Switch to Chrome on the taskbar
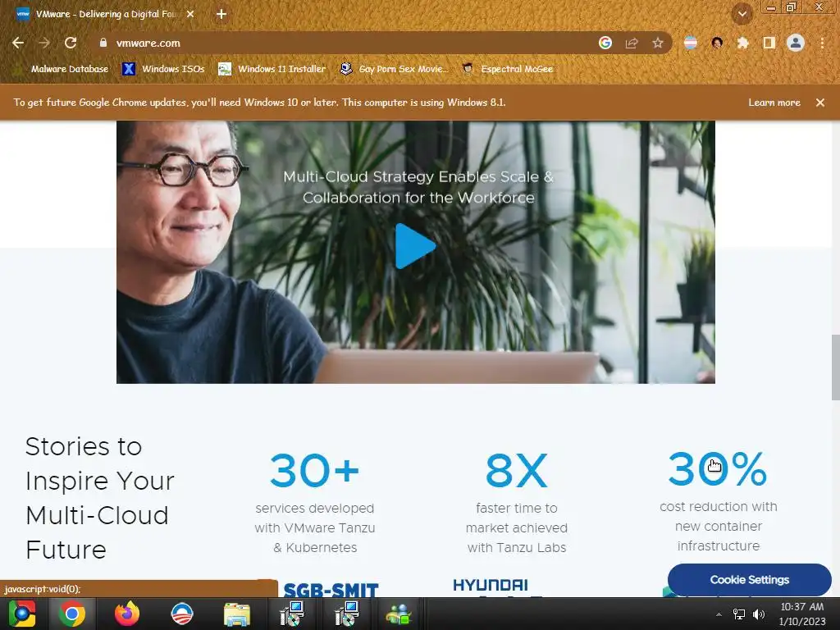 [72, 614]
